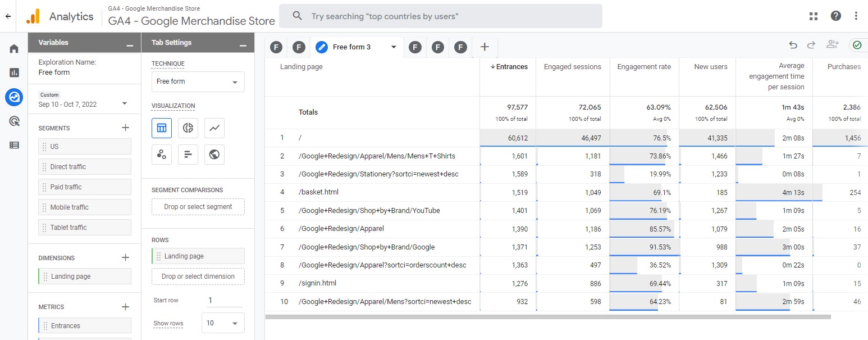Open the first F tab
This screenshot has height=340, width=868.
(276, 47)
